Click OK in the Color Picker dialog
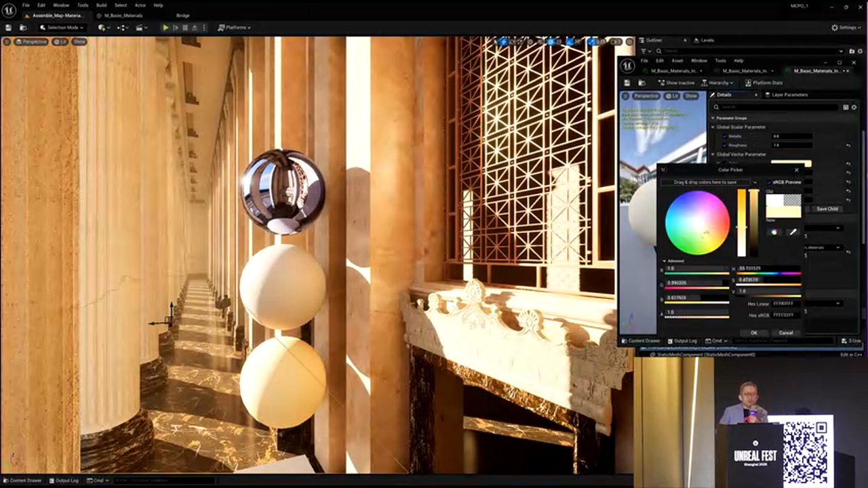This screenshot has width=868, height=488. (753, 333)
